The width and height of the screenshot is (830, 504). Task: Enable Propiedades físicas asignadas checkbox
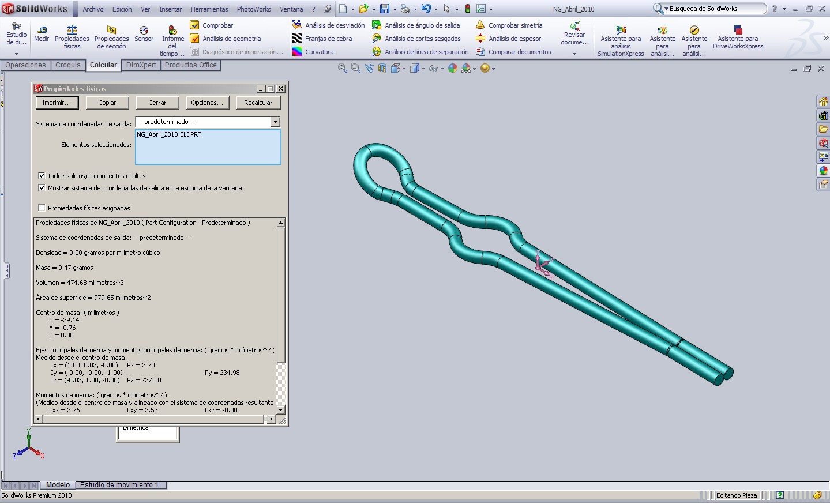[x=42, y=208]
